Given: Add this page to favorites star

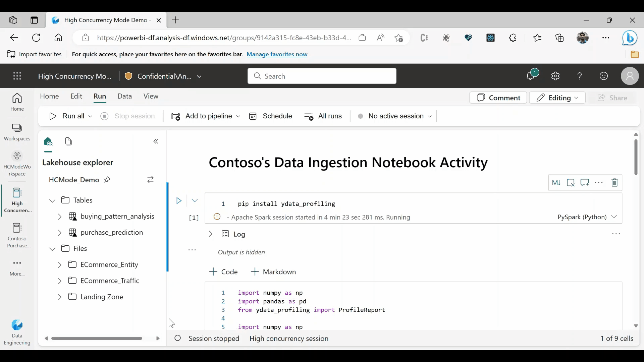Looking at the screenshot, I should click(398, 38).
